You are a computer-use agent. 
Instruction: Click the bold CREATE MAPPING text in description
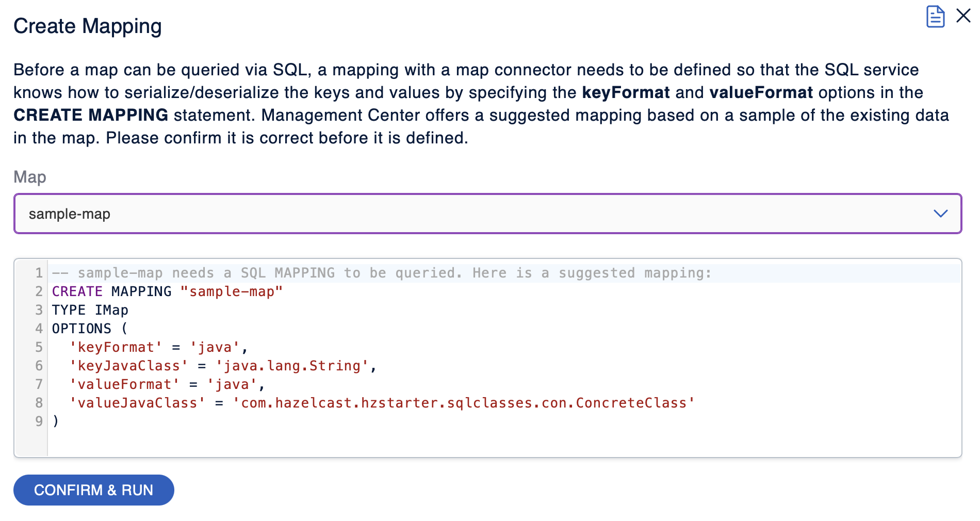(x=90, y=115)
